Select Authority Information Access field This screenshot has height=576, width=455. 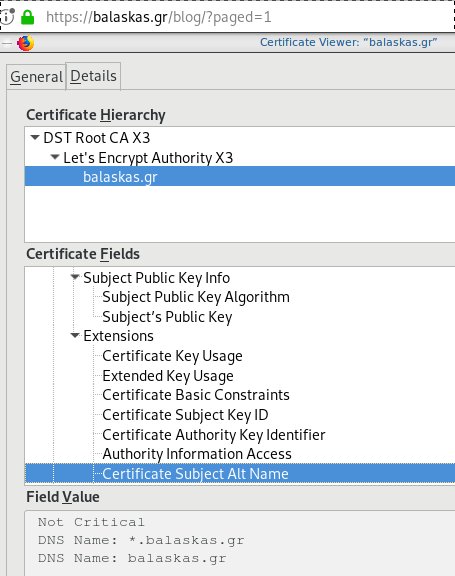tap(197, 454)
